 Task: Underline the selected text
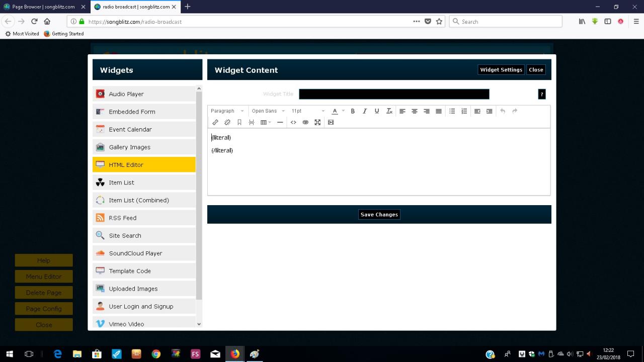pos(377,111)
